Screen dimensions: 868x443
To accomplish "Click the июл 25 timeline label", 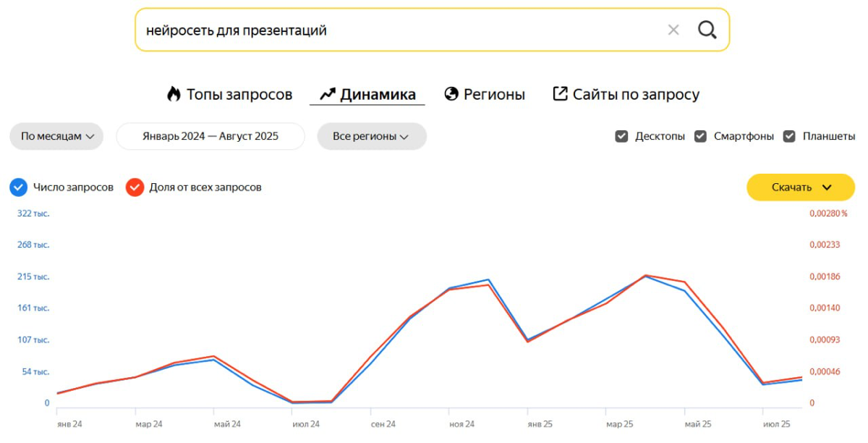I will pos(776,424).
